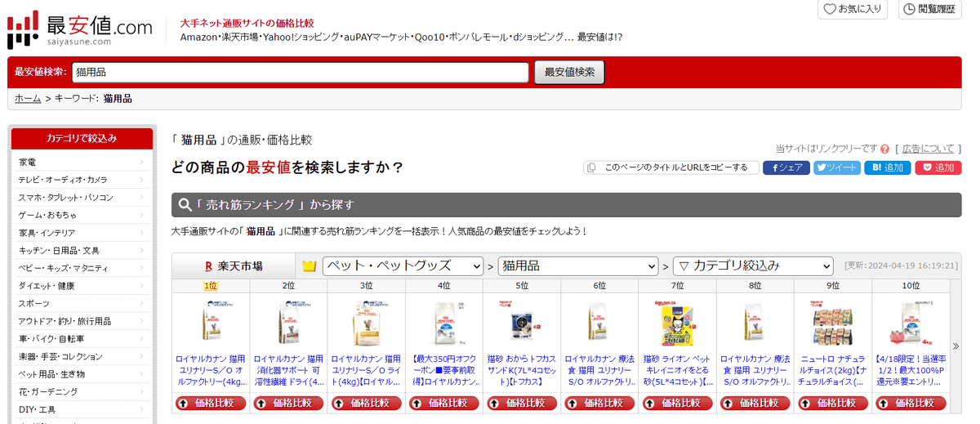Open 3位 ユリナリーS/O ライト product thumbnail
Image resolution: width=980 pixels, height=424 pixels.
coord(367,322)
